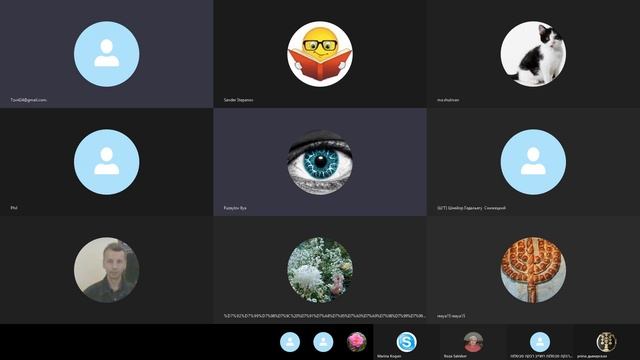Click the percent-encoded participant name label
Image resolution: width=640 pixels, height=360 pixels.
[x=324, y=316]
